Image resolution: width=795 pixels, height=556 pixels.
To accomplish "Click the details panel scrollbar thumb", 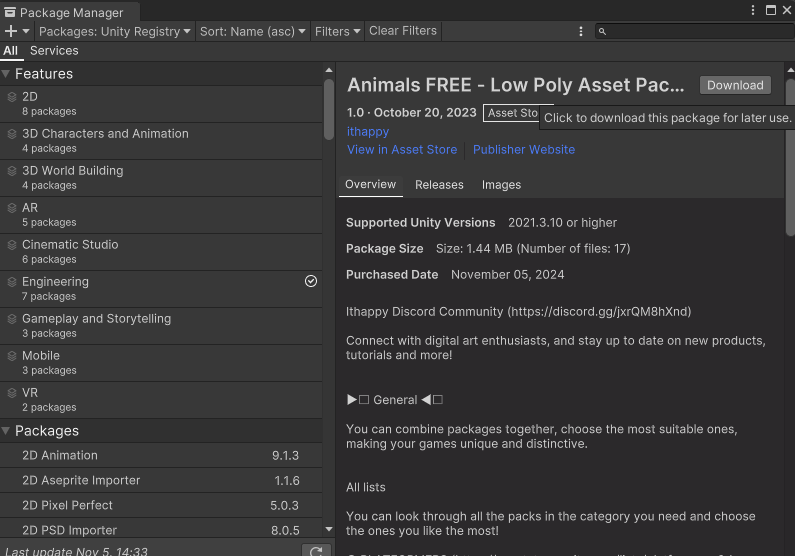I will click(790, 157).
